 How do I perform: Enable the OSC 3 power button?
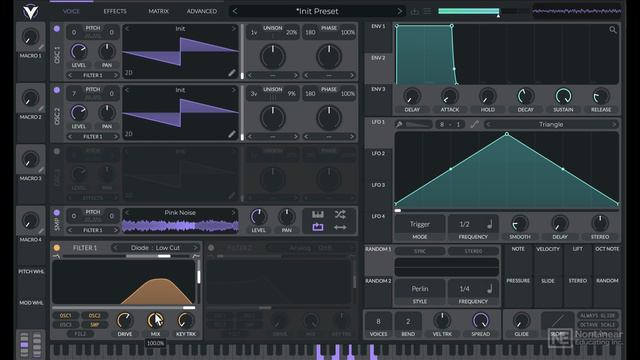pos(57,151)
